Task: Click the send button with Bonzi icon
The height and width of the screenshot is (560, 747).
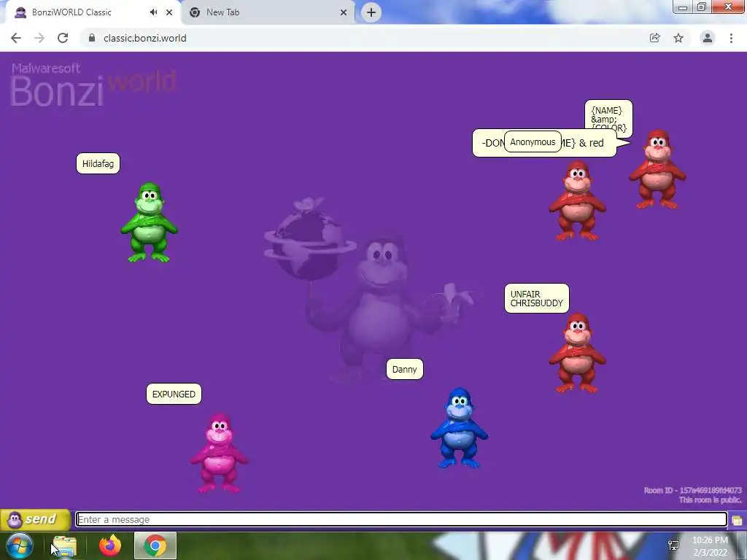Action: tap(35, 519)
